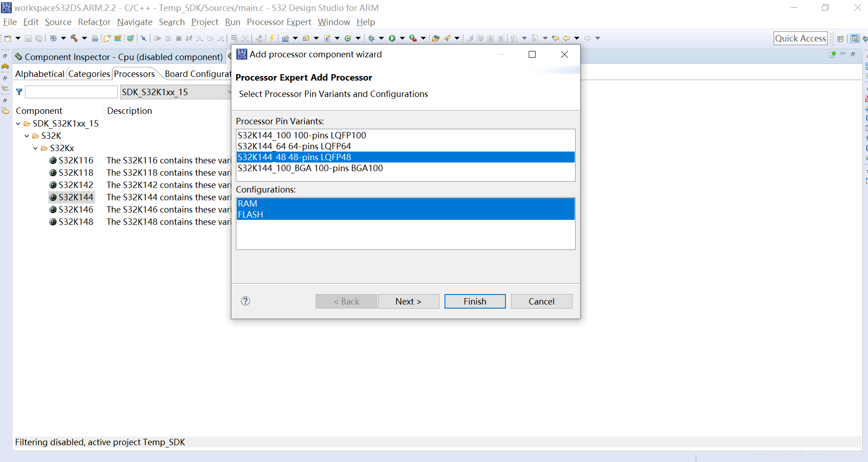Click the Next button in wizard

pos(408,301)
